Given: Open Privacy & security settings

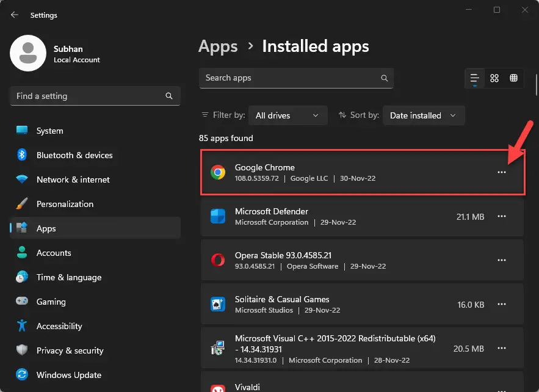Looking at the screenshot, I should click(x=70, y=350).
